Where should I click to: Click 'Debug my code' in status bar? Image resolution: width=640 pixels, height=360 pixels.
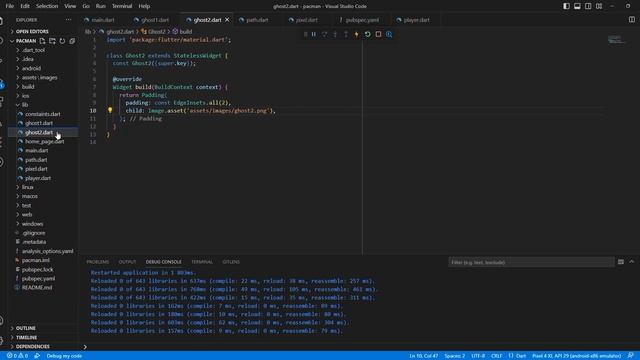64,356
